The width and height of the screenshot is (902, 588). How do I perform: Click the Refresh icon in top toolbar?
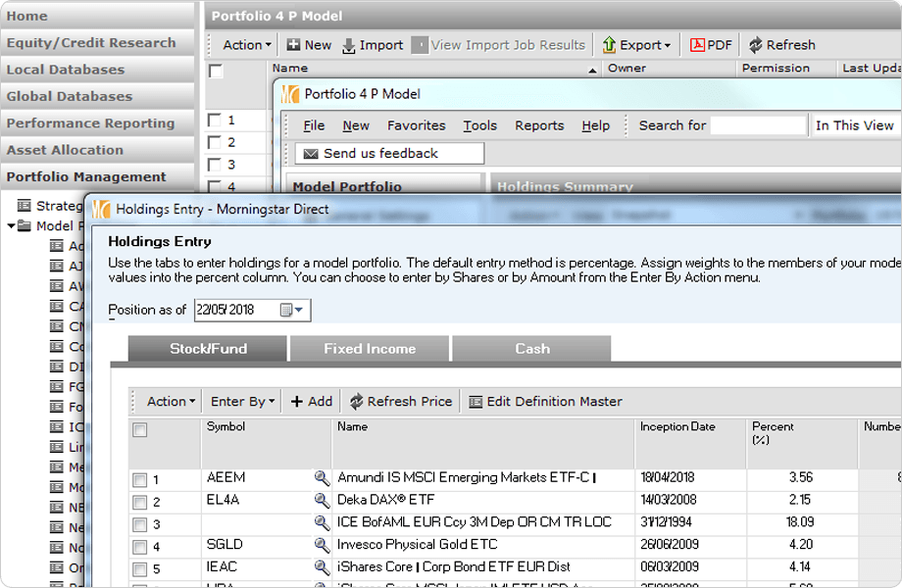(755, 45)
